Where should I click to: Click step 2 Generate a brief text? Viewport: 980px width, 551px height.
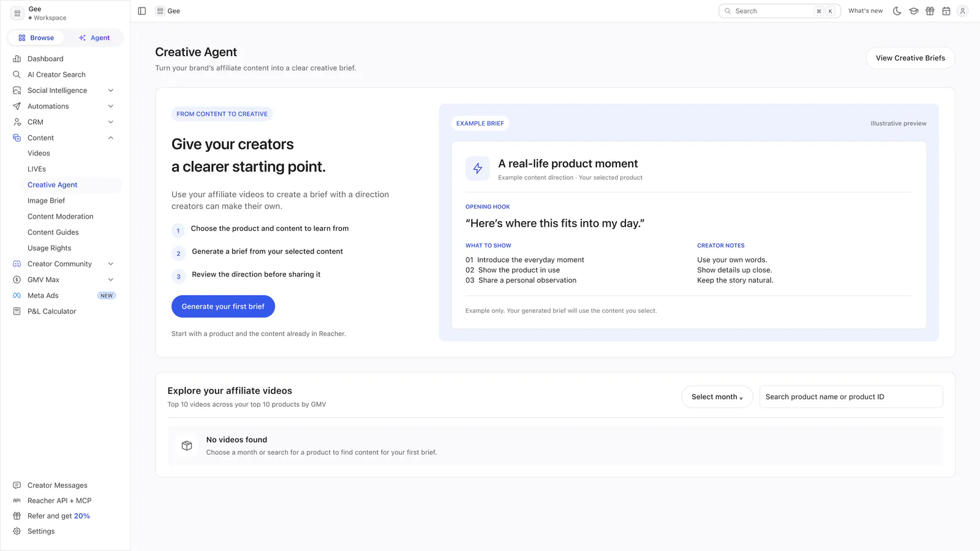[x=267, y=252]
